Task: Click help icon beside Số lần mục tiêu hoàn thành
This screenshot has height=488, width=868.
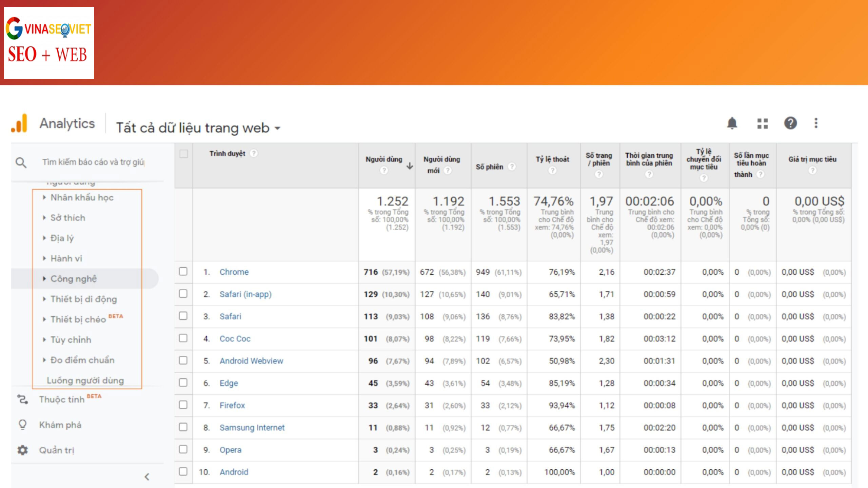Action: (761, 174)
